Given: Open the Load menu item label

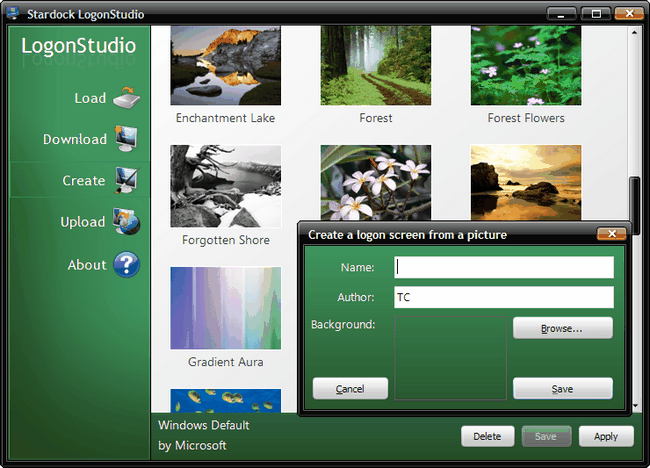Looking at the screenshot, I should tap(90, 98).
